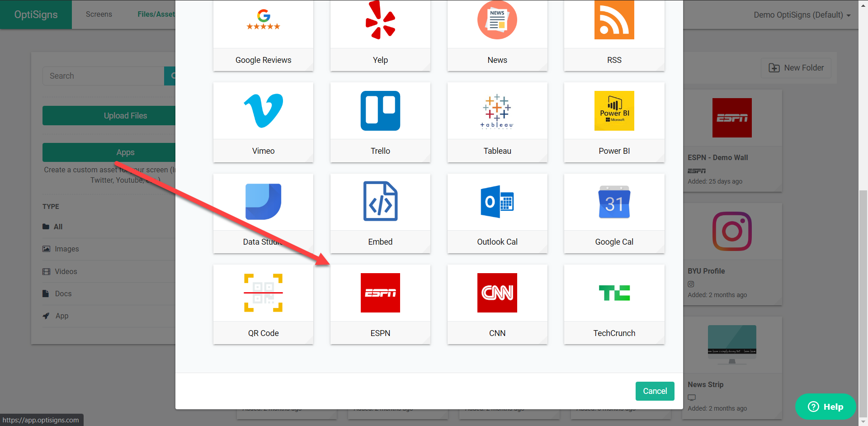This screenshot has width=868, height=426.
Task: Expand the Demo OptiSigns account dropdown
Action: click(802, 15)
